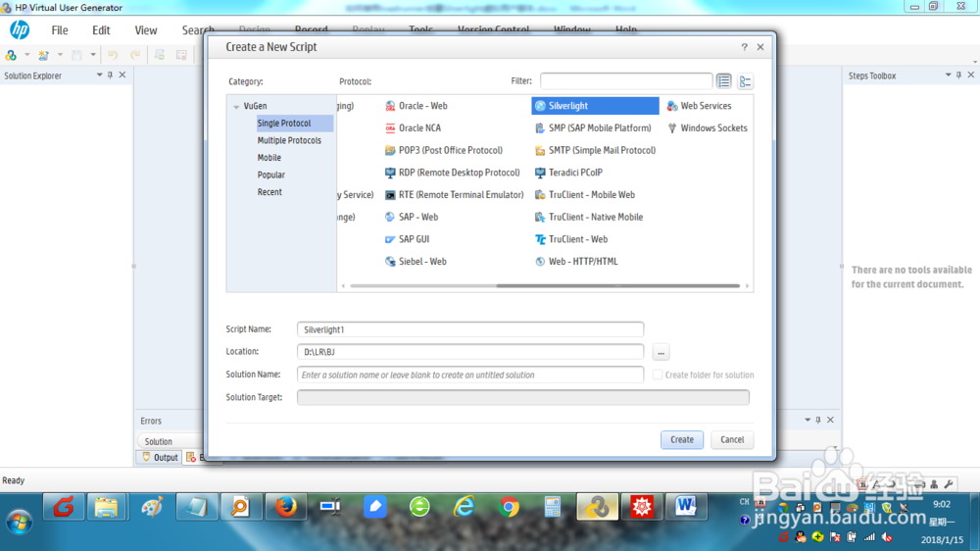Choose SMTP (Simple Mail Protocol)
This screenshot has height=551, width=980.
596,150
